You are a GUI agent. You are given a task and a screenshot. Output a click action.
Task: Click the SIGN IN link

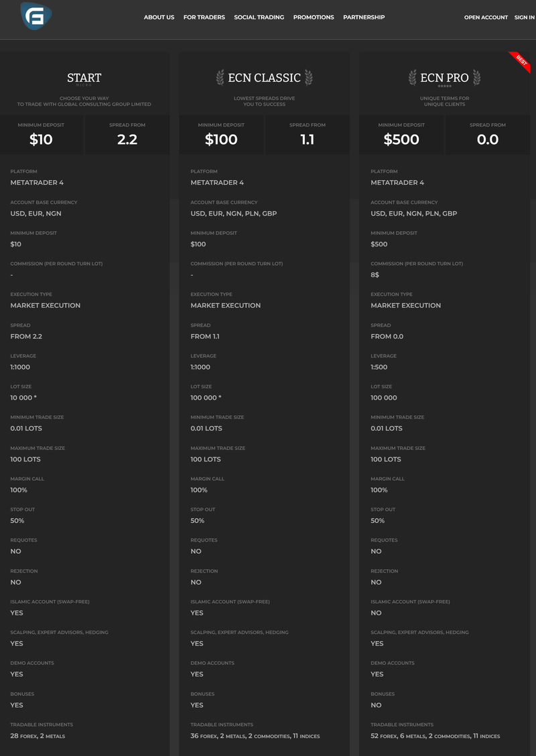click(525, 17)
